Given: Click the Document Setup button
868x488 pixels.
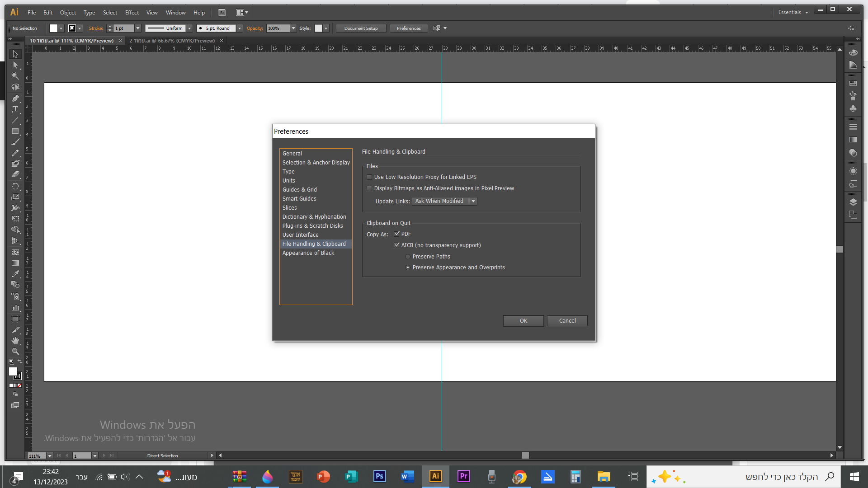Looking at the screenshot, I should pos(361,28).
